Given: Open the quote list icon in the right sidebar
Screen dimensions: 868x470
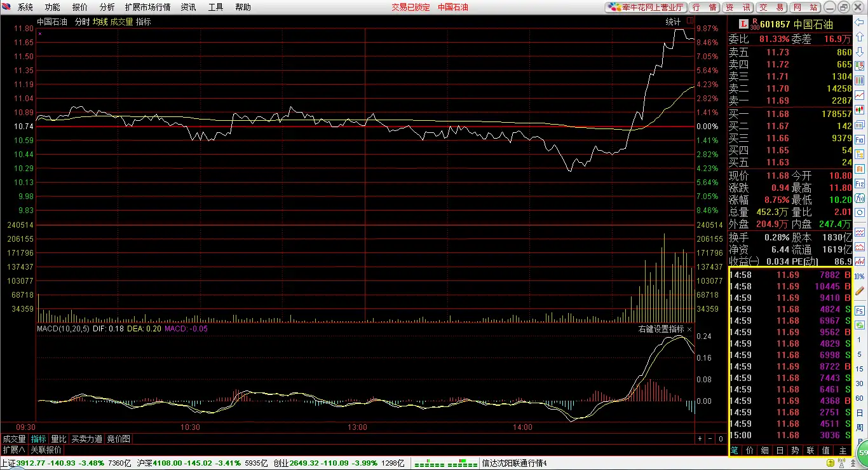Looking at the screenshot, I should click(860, 66).
